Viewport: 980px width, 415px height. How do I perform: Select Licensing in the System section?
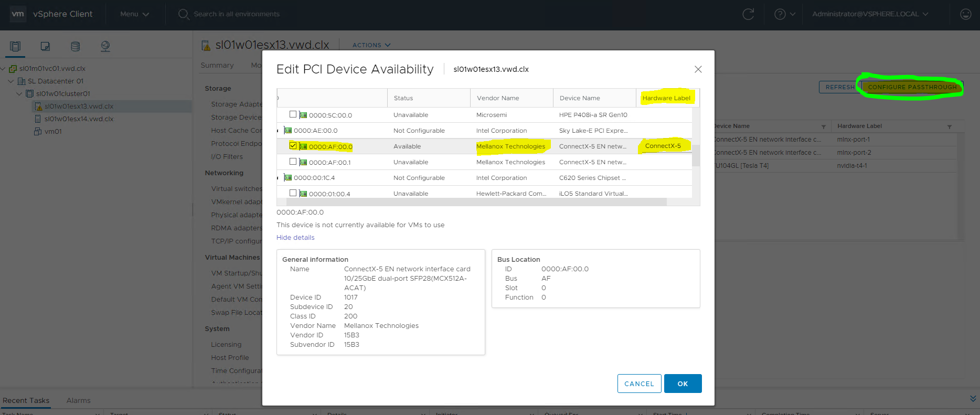(226, 345)
